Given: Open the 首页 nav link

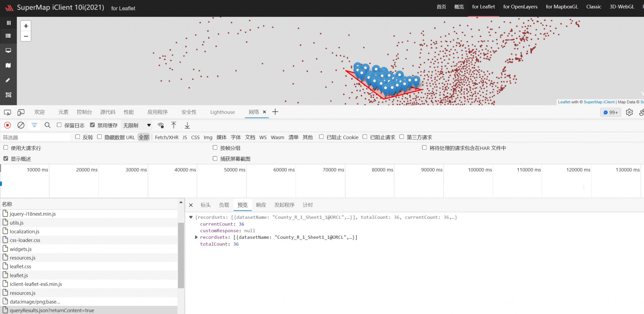Looking at the screenshot, I should point(441,7).
